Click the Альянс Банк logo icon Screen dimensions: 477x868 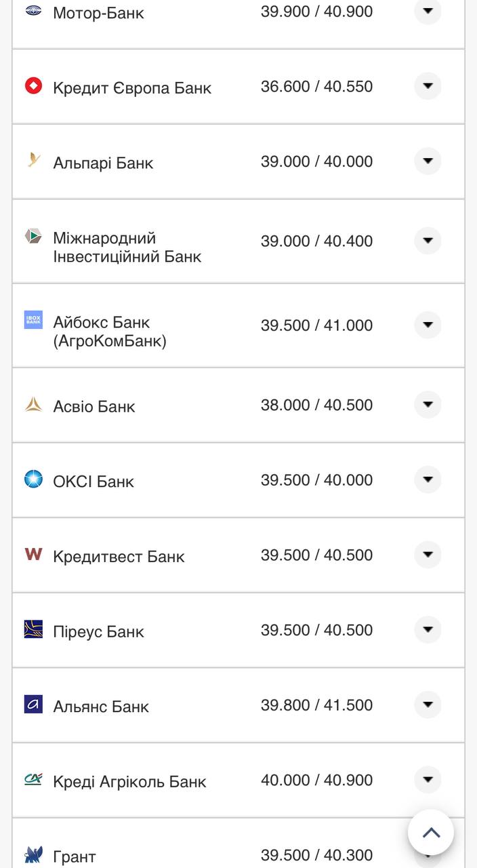33,705
